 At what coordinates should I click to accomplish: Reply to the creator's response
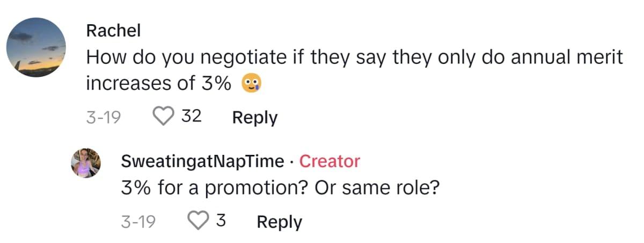(x=279, y=221)
